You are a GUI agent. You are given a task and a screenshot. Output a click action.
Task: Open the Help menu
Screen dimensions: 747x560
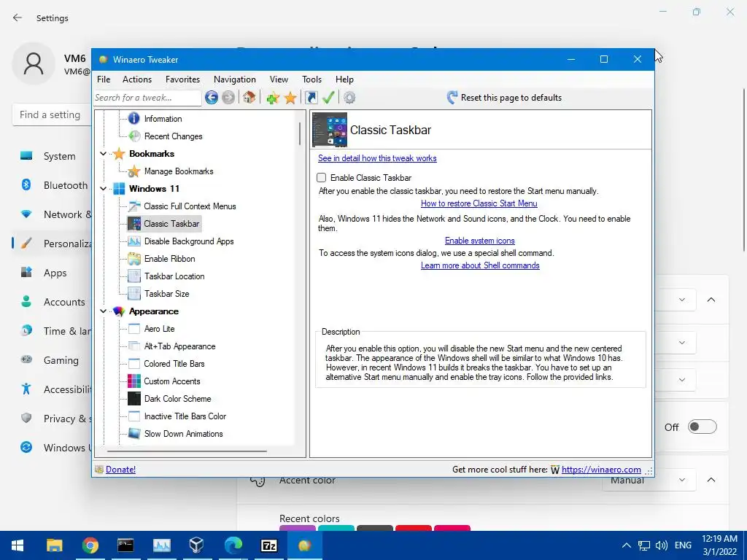344,79
